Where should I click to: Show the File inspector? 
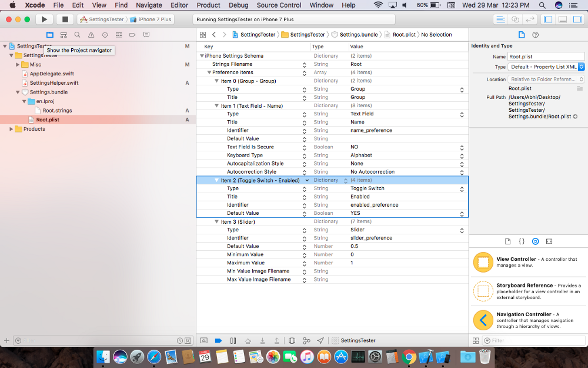click(x=521, y=35)
